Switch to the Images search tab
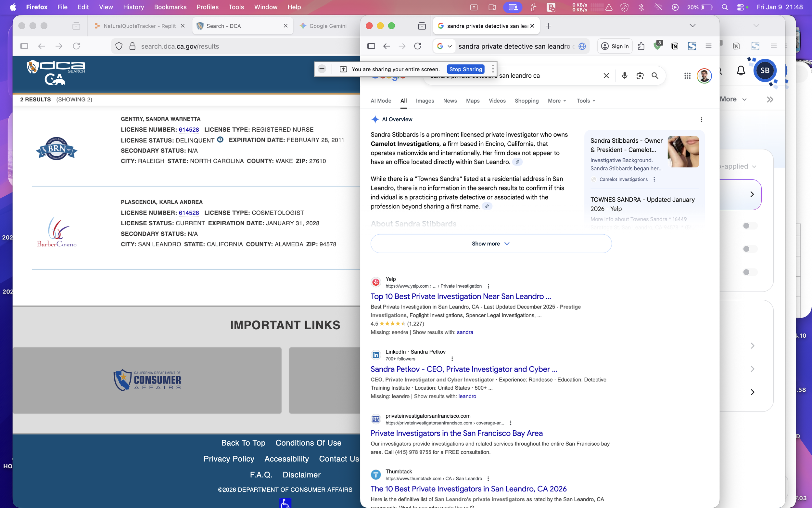Image resolution: width=812 pixels, height=508 pixels. 425,101
